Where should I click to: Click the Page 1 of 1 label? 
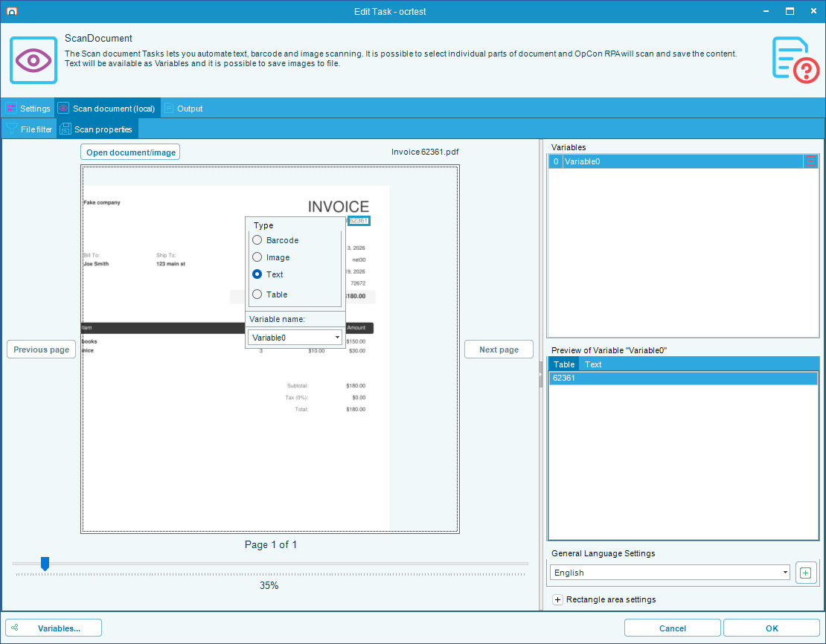[x=271, y=544]
